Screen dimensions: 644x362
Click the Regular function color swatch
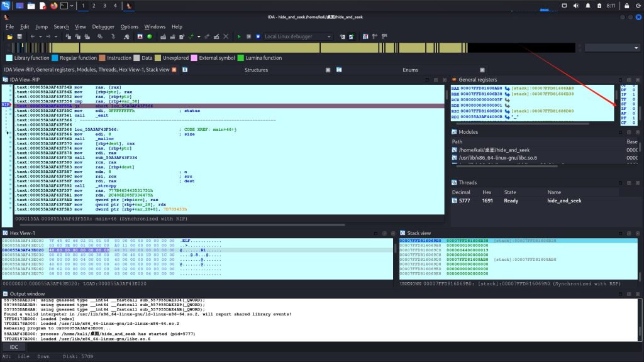pos(55,58)
